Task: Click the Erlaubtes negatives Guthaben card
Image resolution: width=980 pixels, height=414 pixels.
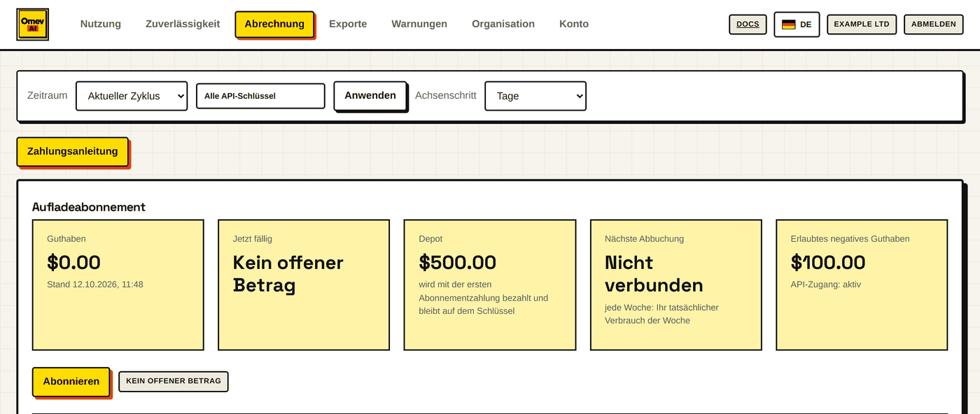Action: coord(862,285)
